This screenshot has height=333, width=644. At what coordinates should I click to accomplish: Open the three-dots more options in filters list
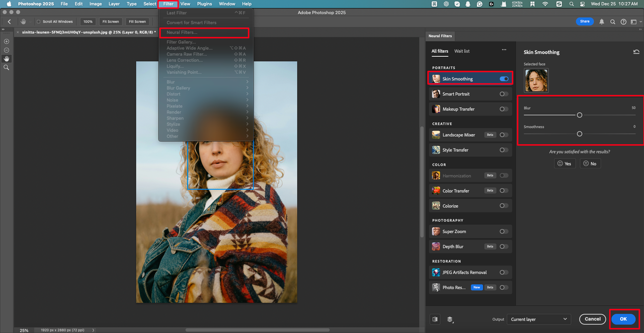504,50
